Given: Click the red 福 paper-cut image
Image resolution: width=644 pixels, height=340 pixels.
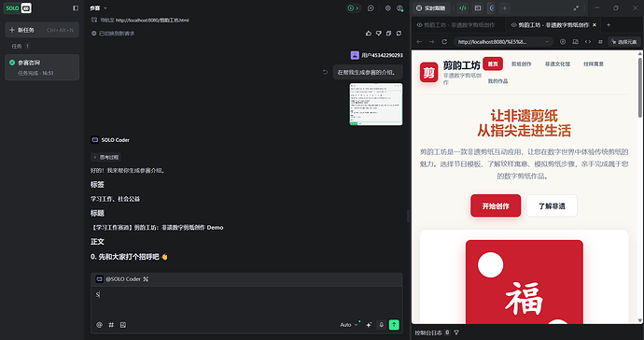Looking at the screenshot, I should (x=525, y=281).
